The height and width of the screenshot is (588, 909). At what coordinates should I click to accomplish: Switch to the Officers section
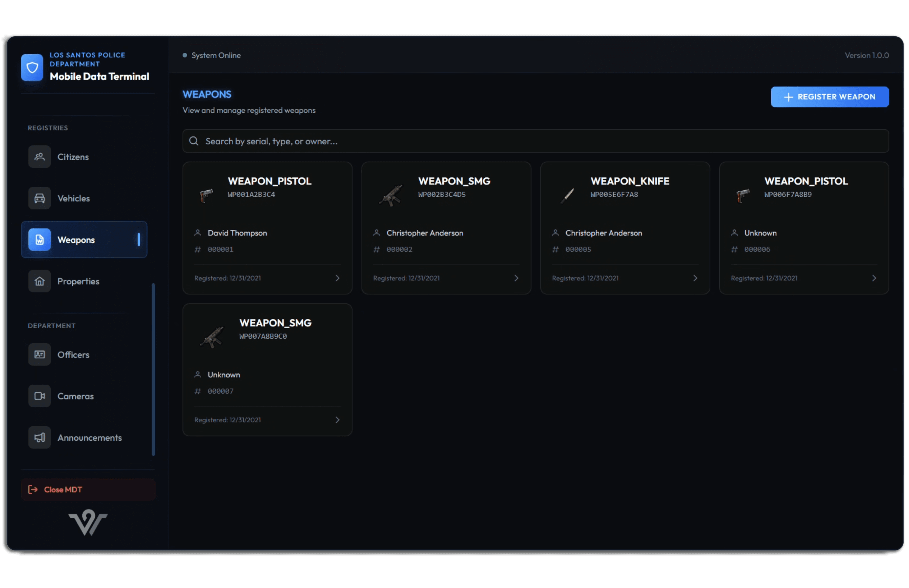coord(84,355)
